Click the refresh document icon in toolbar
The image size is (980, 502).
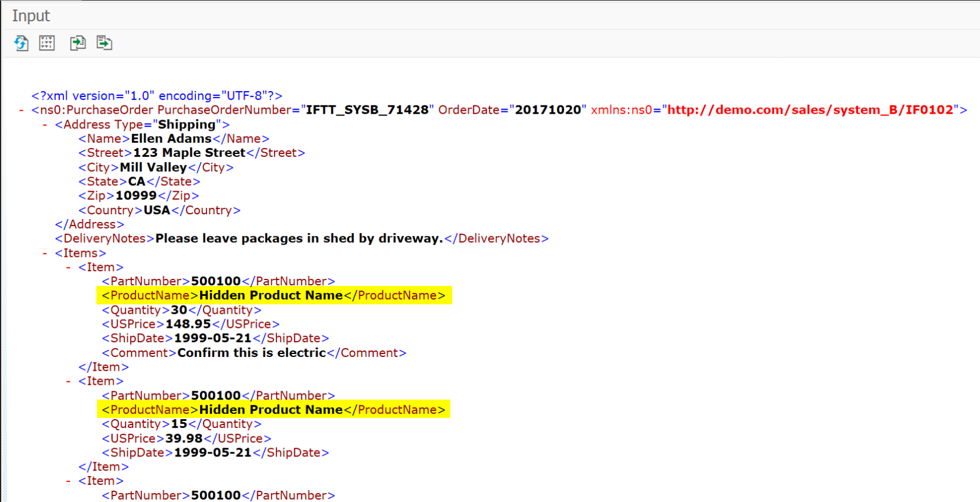tap(21, 43)
